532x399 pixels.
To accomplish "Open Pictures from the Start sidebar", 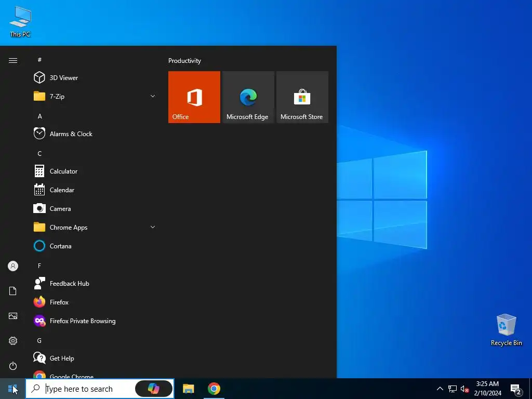I will [13, 316].
